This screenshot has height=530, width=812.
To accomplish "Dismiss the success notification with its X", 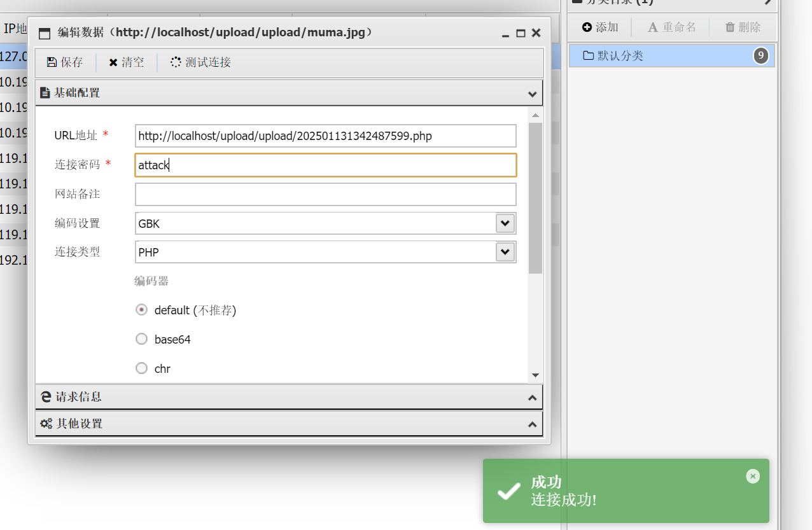I will coord(753,476).
